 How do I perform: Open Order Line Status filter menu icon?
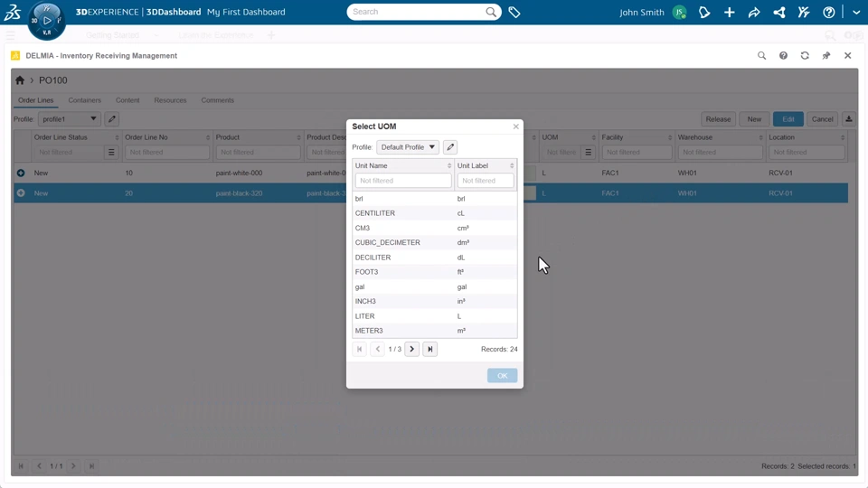tap(111, 152)
